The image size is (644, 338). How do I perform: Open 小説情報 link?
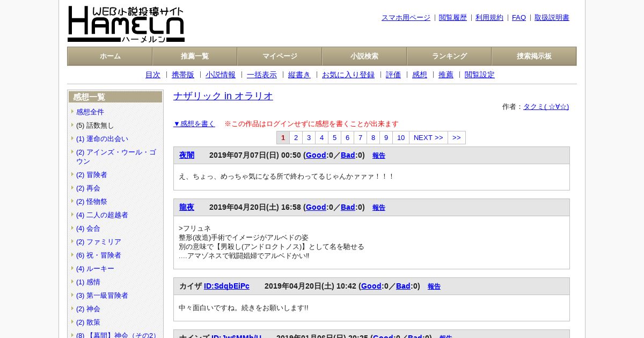221,75
